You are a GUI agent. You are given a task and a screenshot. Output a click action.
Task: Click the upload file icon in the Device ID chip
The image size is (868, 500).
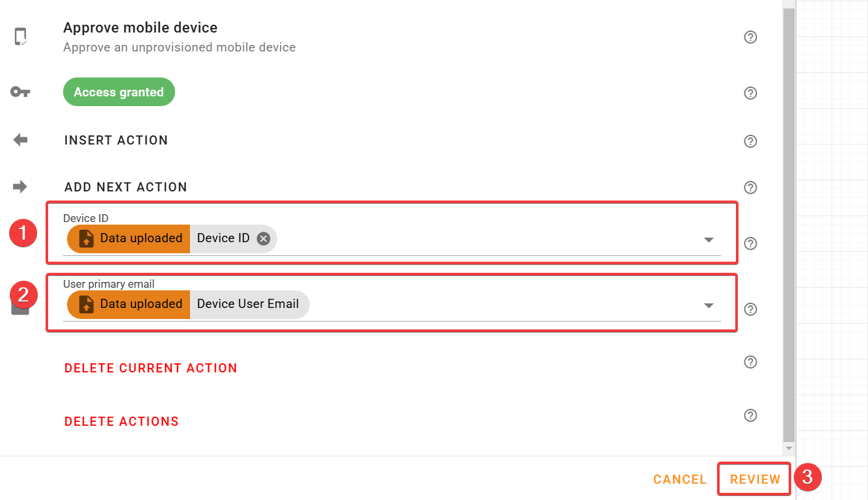click(x=86, y=239)
